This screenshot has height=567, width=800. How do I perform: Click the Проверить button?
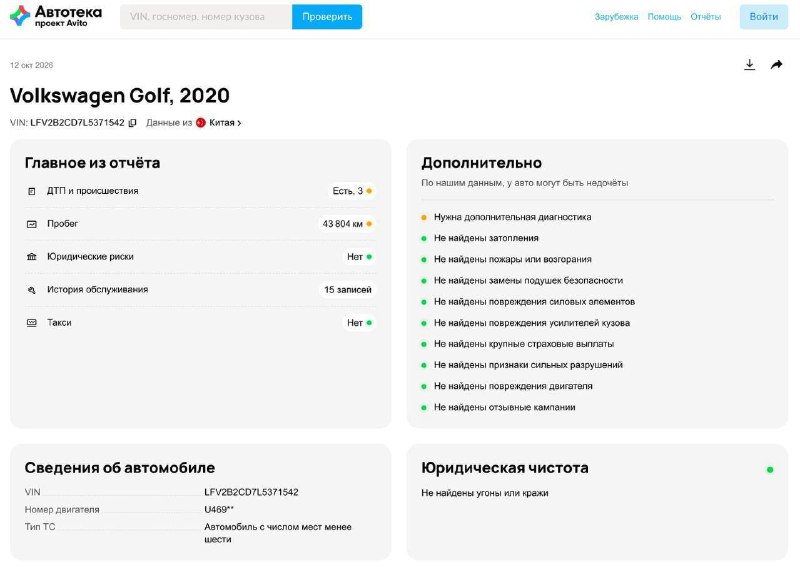click(x=327, y=17)
